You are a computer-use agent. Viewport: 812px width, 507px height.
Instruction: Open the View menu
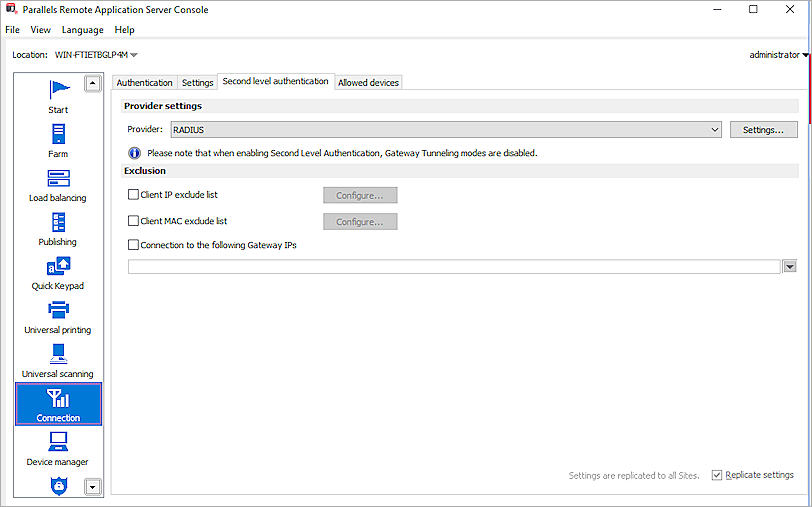(40, 30)
